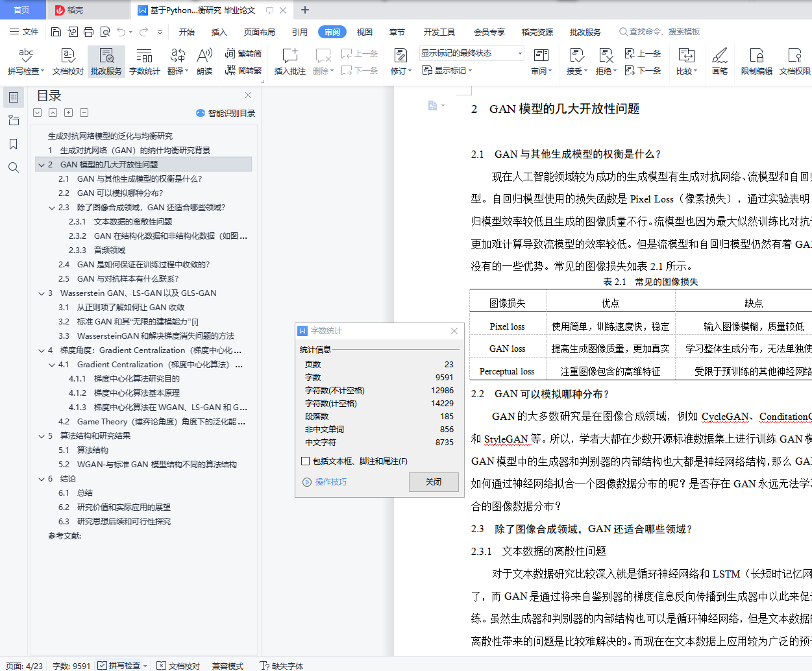Collapse chapter 6 结论 in outline
This screenshot has width=812, height=671.
[41, 479]
